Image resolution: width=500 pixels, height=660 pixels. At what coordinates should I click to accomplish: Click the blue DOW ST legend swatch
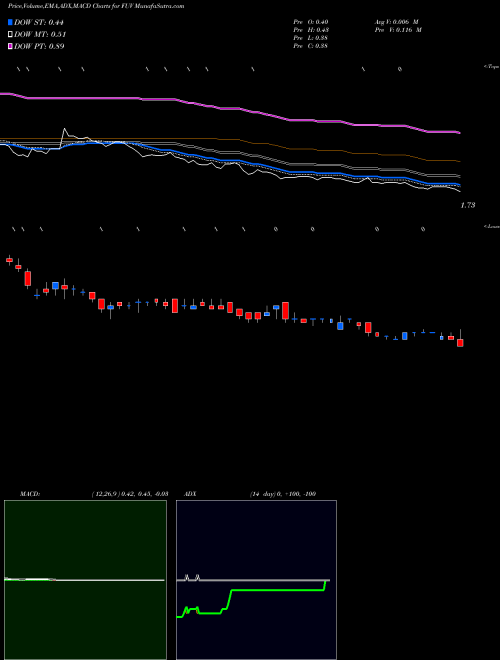click(x=11, y=22)
